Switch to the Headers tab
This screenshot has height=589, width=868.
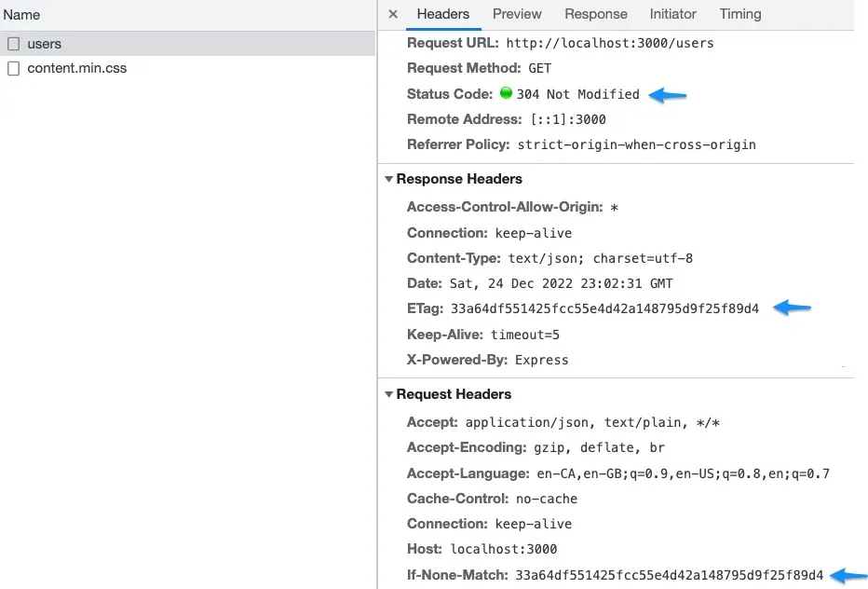pyautogui.click(x=442, y=14)
